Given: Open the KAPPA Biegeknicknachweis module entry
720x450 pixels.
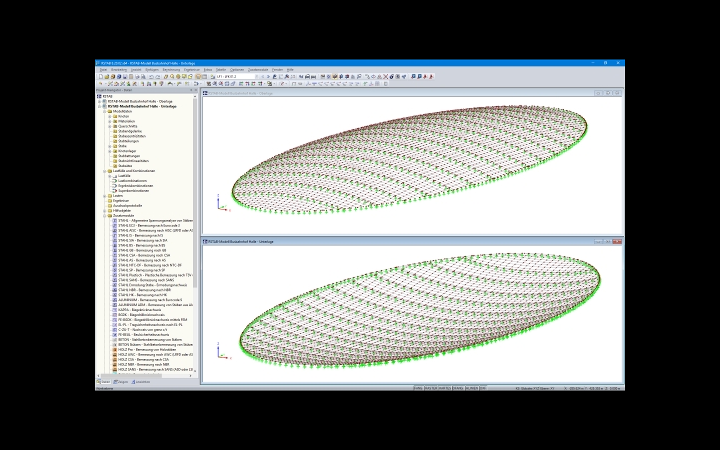Looking at the screenshot, I should [139, 310].
